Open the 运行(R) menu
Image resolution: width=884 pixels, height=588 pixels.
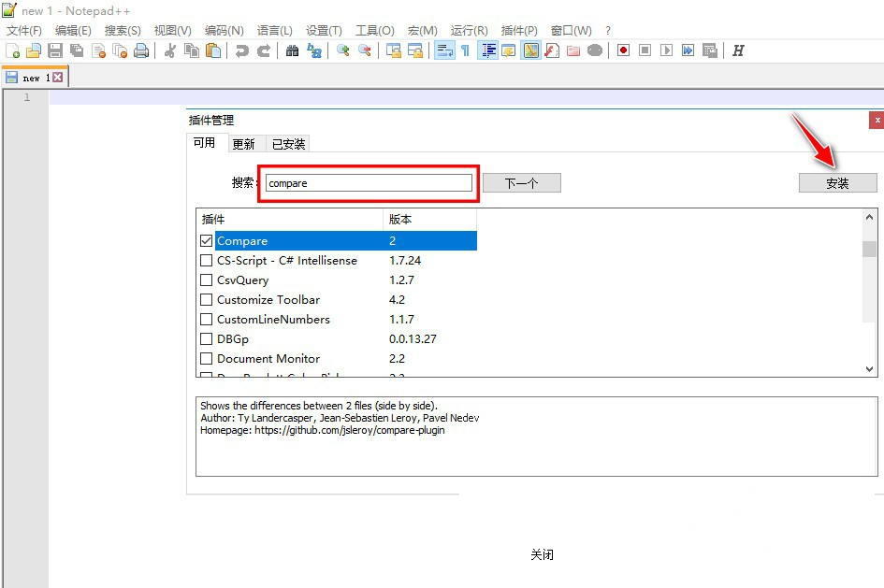[x=469, y=31]
